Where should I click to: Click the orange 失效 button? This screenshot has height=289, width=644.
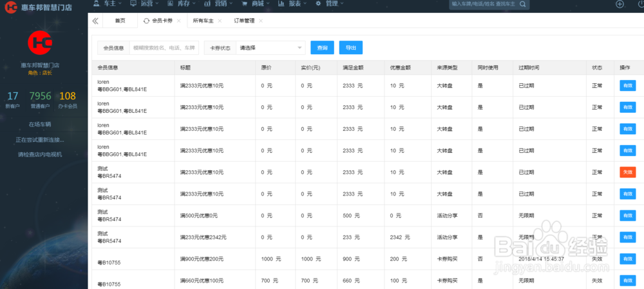click(627, 172)
